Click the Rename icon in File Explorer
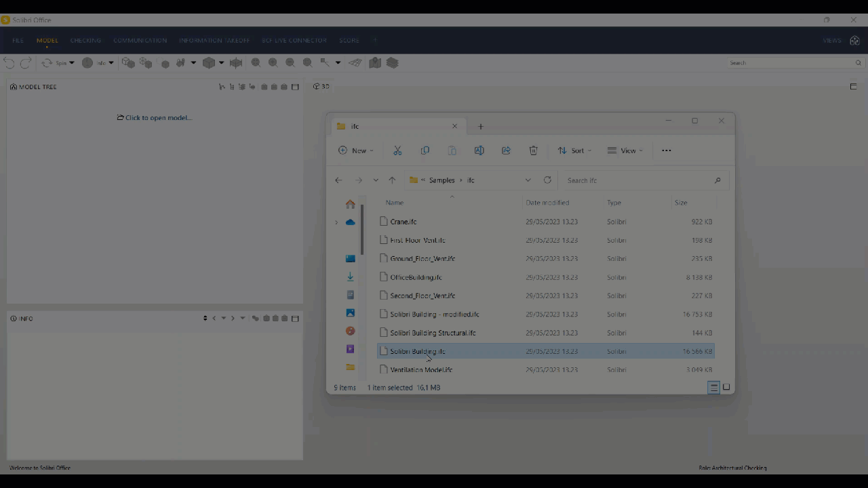 click(x=479, y=150)
